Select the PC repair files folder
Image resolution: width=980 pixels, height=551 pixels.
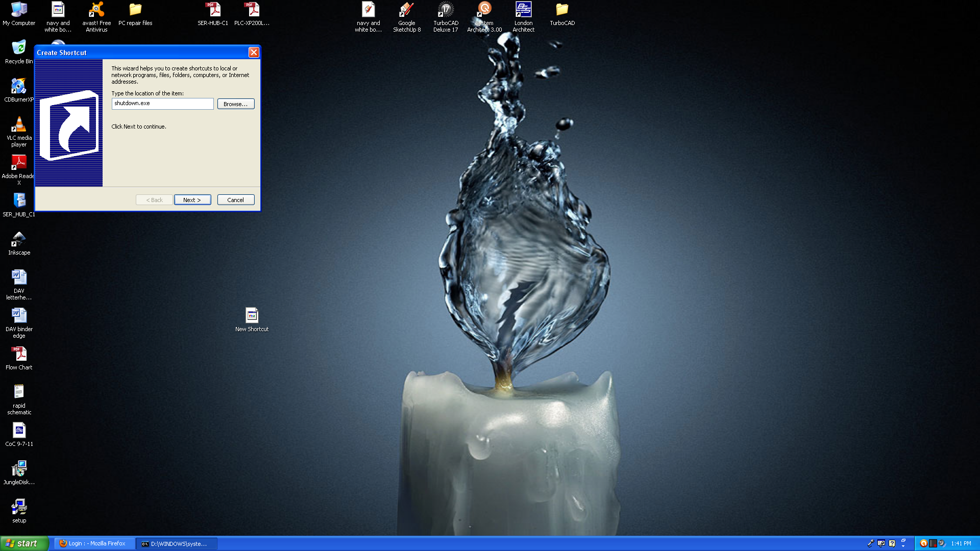135,14
